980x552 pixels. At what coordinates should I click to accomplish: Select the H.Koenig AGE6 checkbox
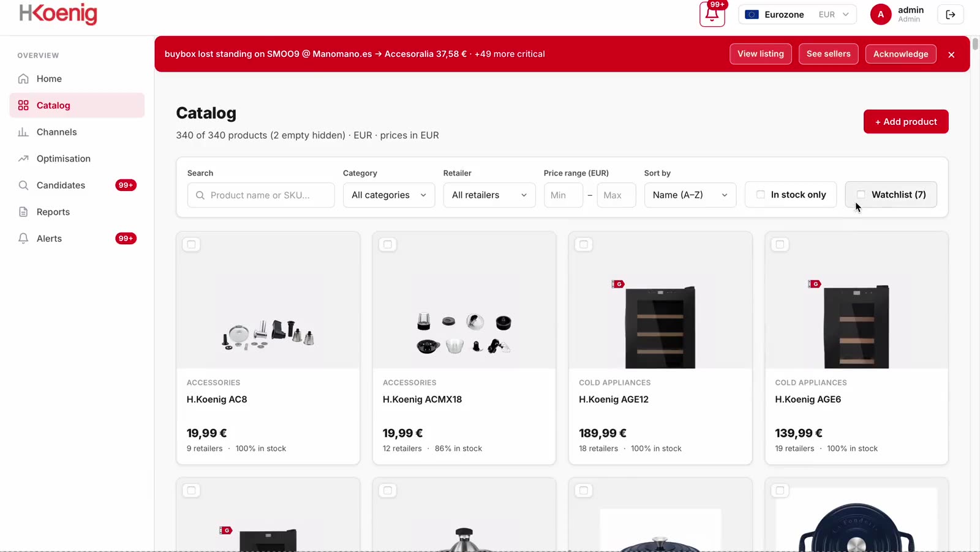tap(780, 245)
